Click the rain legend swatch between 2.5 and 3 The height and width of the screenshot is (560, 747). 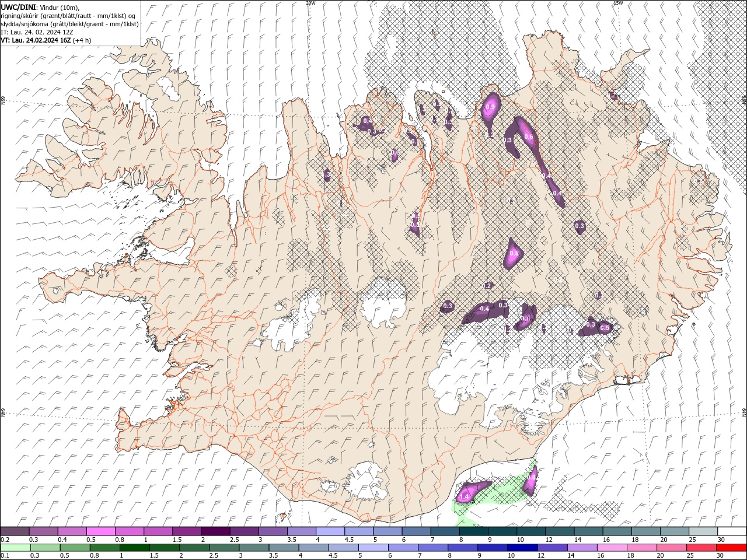click(225, 548)
